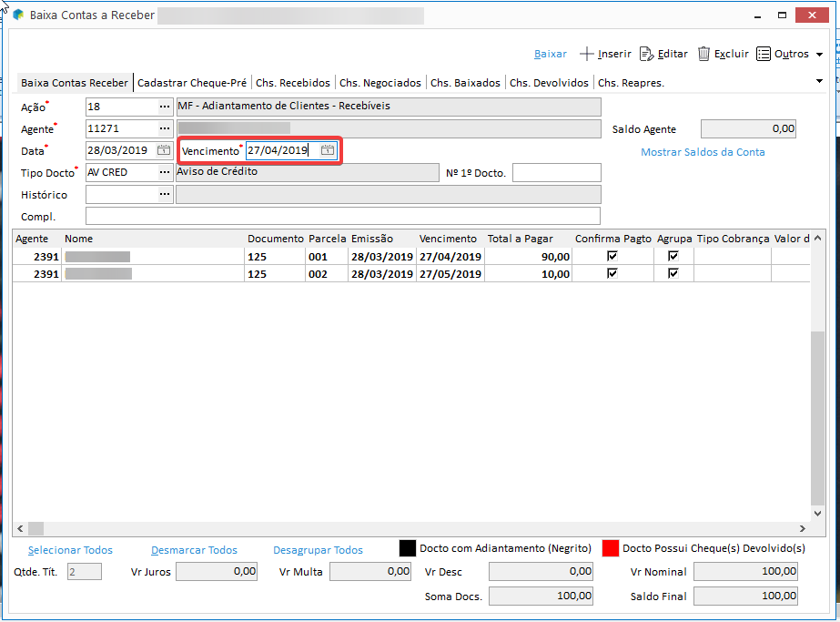The height and width of the screenshot is (622, 840).
Task: Switch to Cadastrar Cheque-Pré tab
Action: 192,83
